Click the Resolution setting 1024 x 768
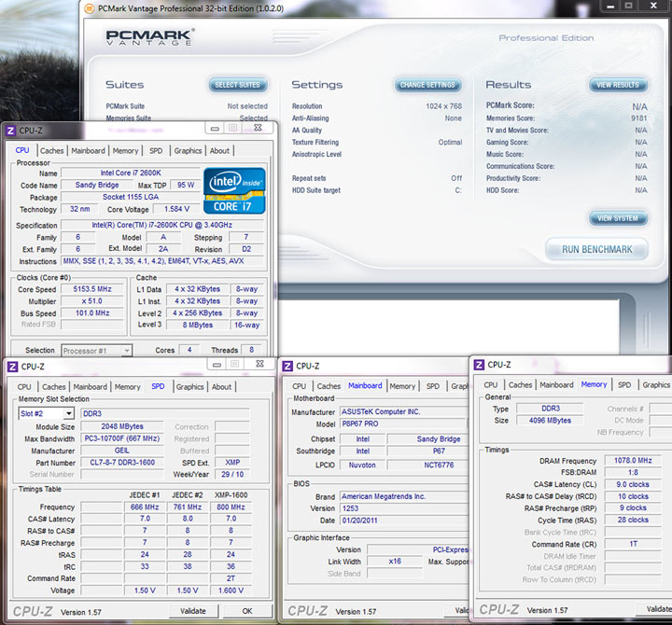672x625 pixels. (443, 106)
